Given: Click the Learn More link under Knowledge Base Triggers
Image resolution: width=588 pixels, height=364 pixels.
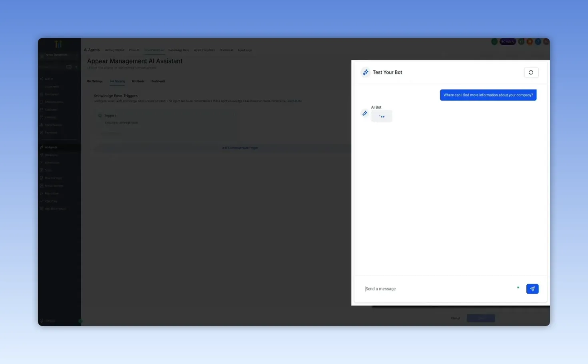Looking at the screenshot, I should (x=294, y=101).
